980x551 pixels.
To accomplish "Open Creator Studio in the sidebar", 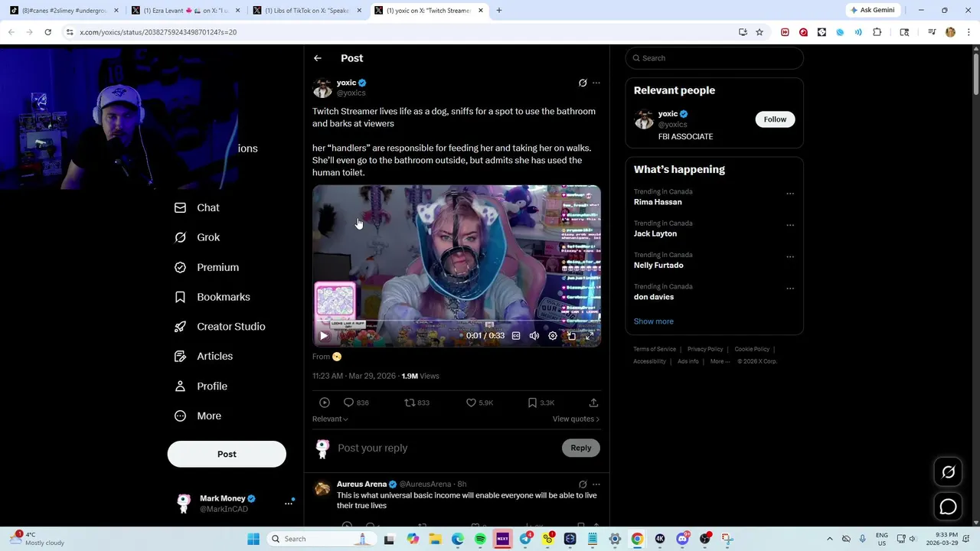I will (220, 327).
